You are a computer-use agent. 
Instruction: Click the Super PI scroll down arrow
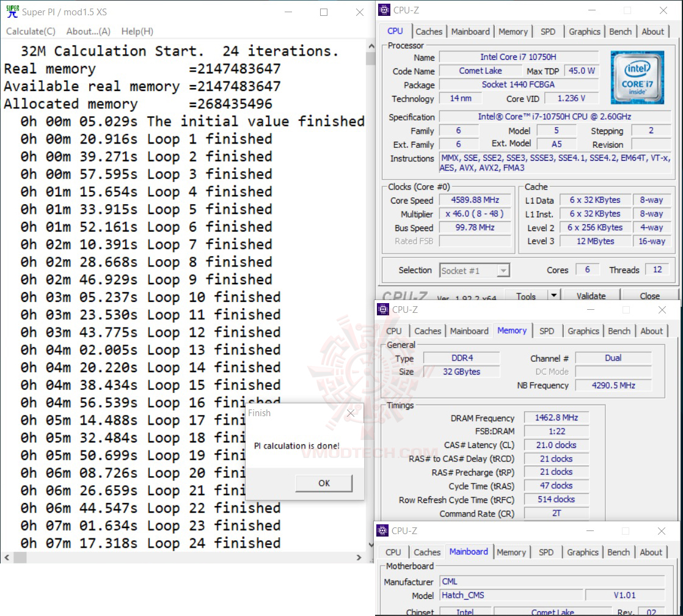pos(371,544)
